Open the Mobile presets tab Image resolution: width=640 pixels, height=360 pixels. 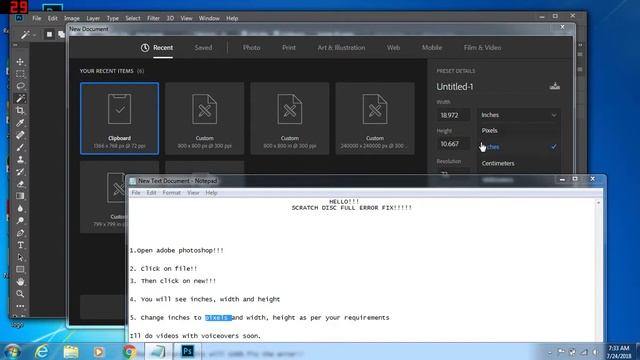[432, 48]
